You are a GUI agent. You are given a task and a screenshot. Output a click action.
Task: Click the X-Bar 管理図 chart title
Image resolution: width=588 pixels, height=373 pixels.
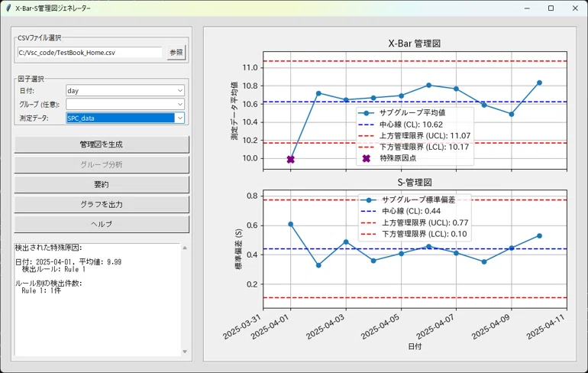pos(415,44)
